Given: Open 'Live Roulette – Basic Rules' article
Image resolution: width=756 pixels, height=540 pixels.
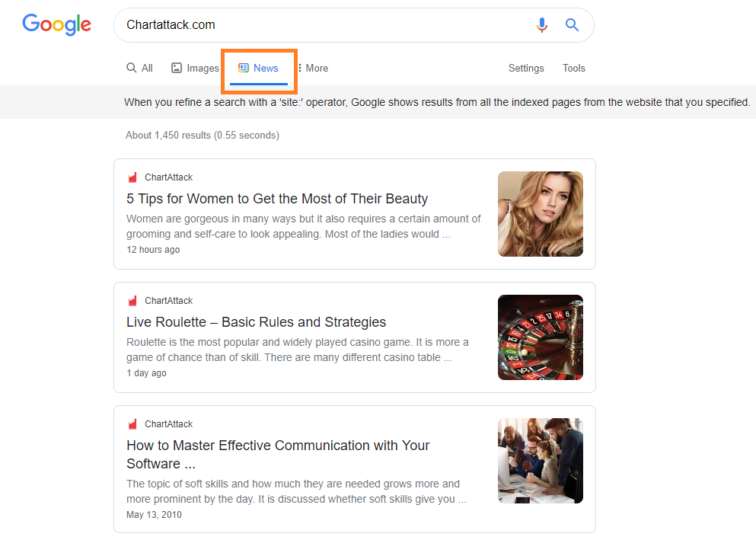Looking at the screenshot, I should (256, 322).
